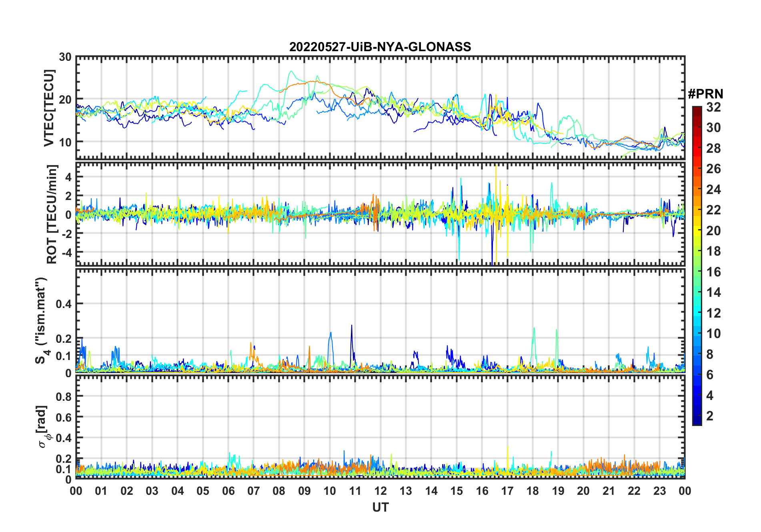Click the -4 tick label on the ROT axis
This screenshot has width=761, height=532.
pos(65,252)
